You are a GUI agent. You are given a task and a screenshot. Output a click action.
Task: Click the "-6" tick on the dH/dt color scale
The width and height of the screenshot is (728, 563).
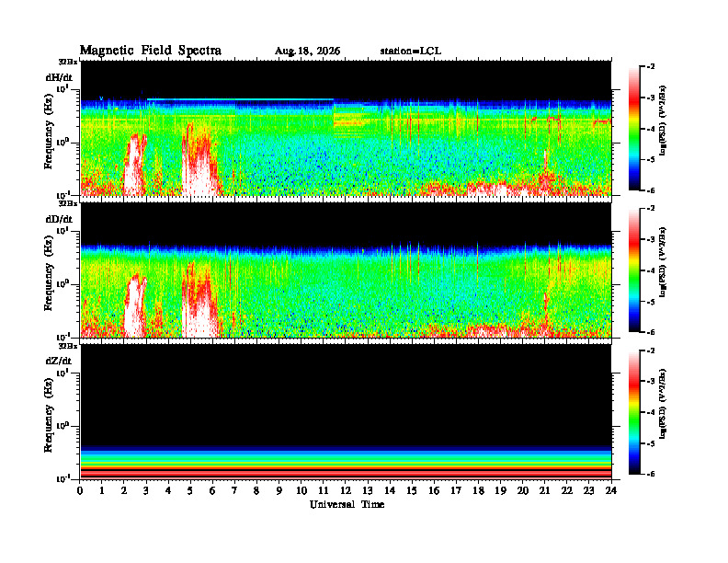point(651,190)
